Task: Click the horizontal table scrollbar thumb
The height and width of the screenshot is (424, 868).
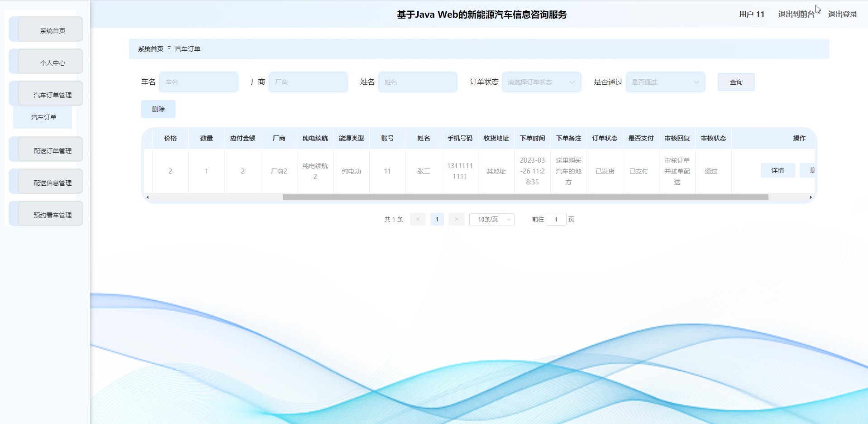Action: (x=525, y=197)
